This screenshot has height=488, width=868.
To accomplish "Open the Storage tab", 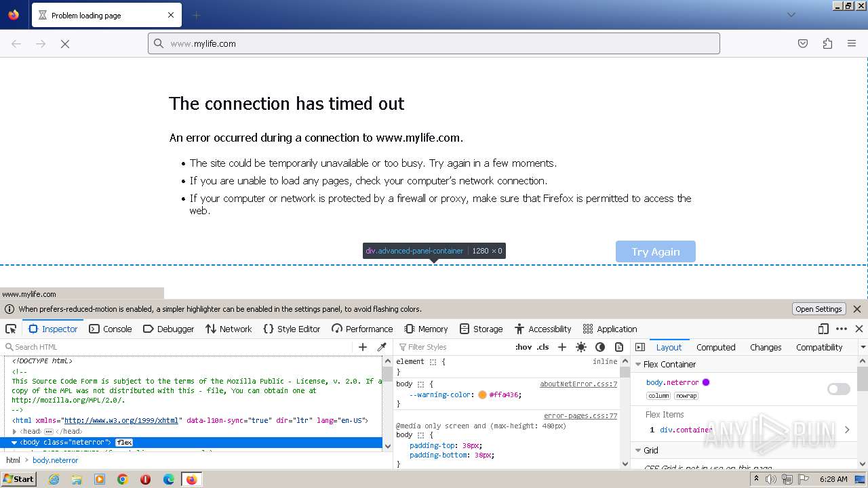I will [x=481, y=329].
